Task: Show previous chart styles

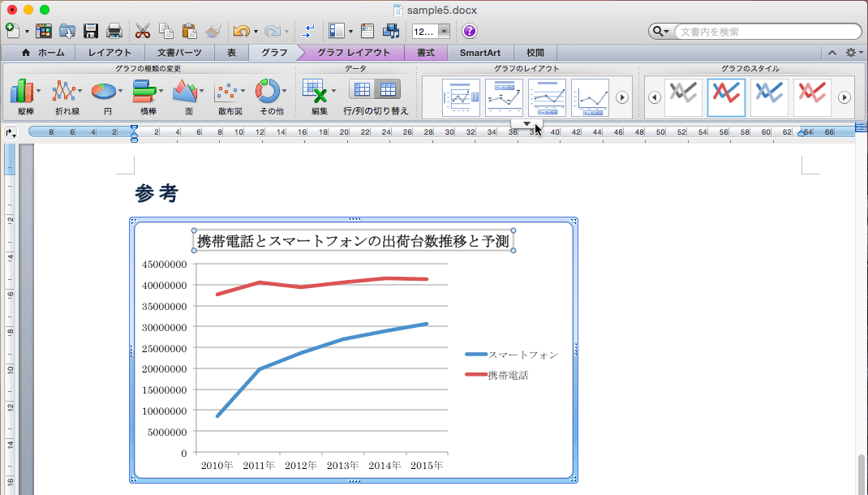Action: [655, 97]
